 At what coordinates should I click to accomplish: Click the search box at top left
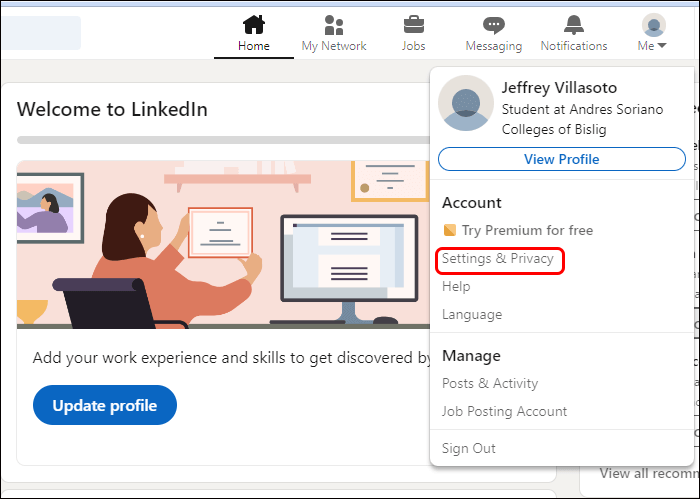[x=41, y=33]
